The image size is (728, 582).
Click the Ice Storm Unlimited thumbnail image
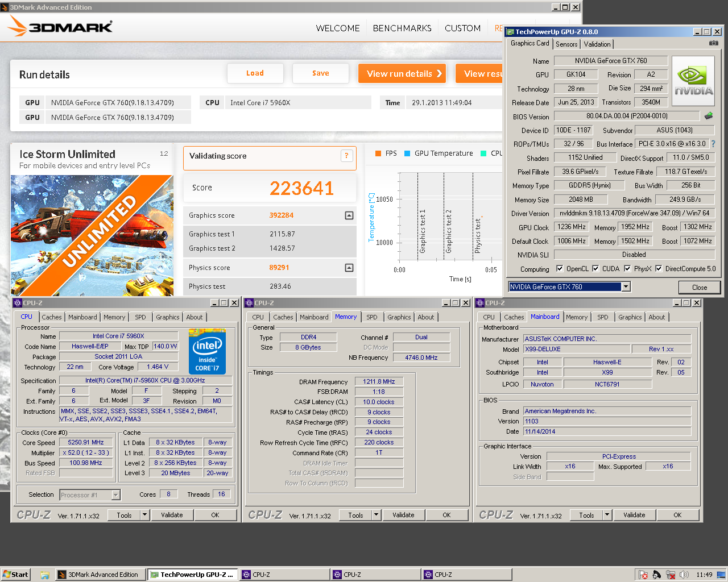pos(92,235)
